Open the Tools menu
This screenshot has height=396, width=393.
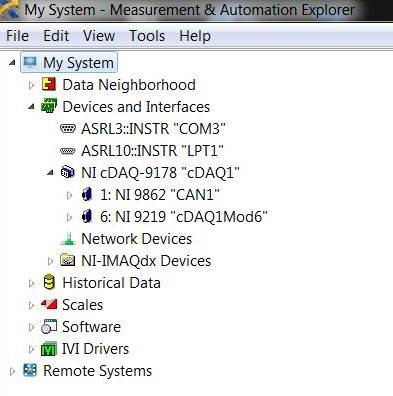147,36
